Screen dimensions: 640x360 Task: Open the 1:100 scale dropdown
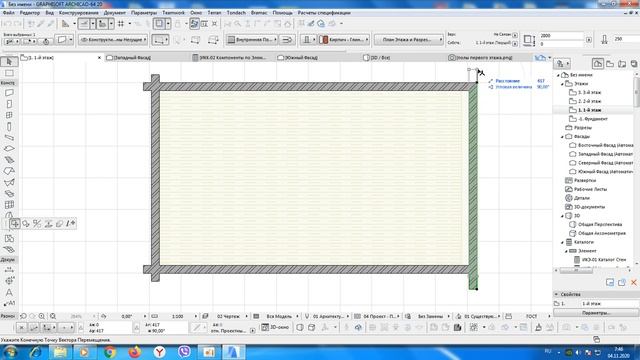[x=177, y=316]
